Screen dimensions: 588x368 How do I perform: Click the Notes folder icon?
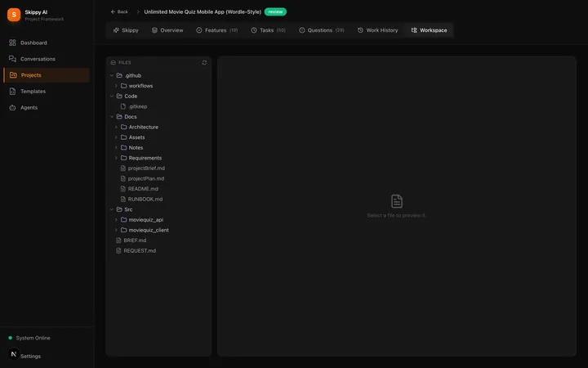[x=124, y=147]
